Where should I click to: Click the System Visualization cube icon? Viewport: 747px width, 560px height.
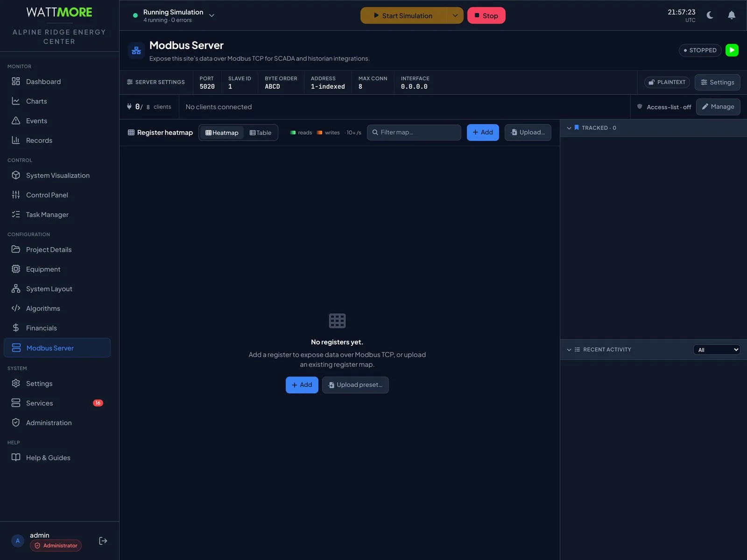pos(16,175)
